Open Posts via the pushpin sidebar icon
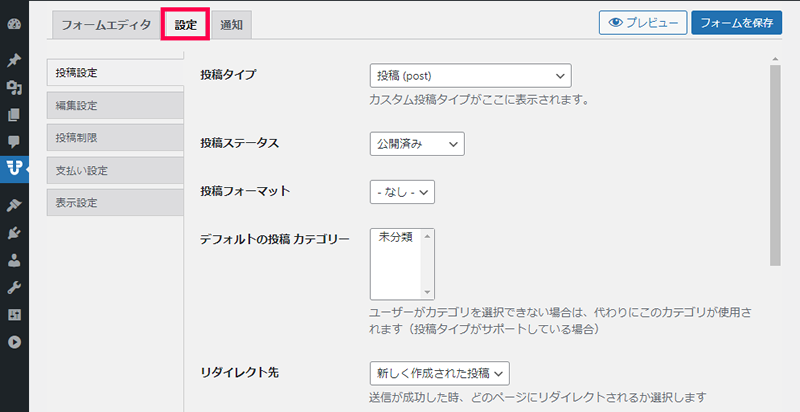The height and width of the screenshot is (412, 800). pyautogui.click(x=14, y=60)
